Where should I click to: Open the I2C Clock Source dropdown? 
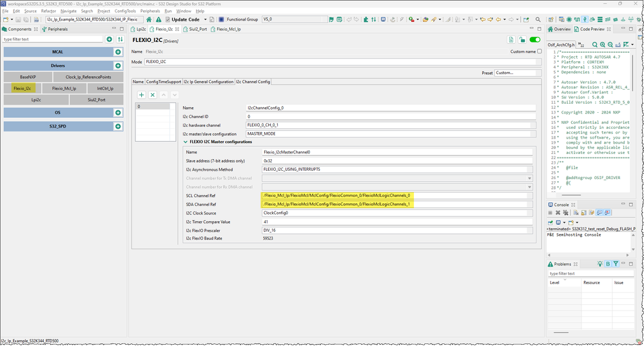click(x=397, y=213)
